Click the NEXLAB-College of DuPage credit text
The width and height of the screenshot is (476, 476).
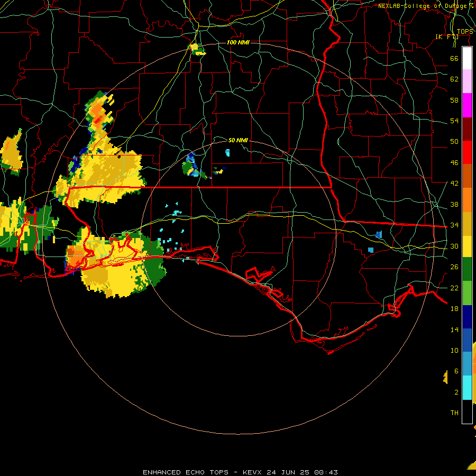[x=426, y=6]
